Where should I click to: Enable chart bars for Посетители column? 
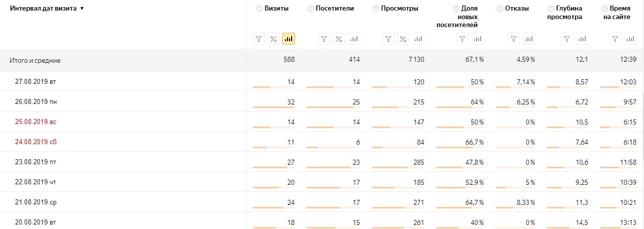pos(354,39)
